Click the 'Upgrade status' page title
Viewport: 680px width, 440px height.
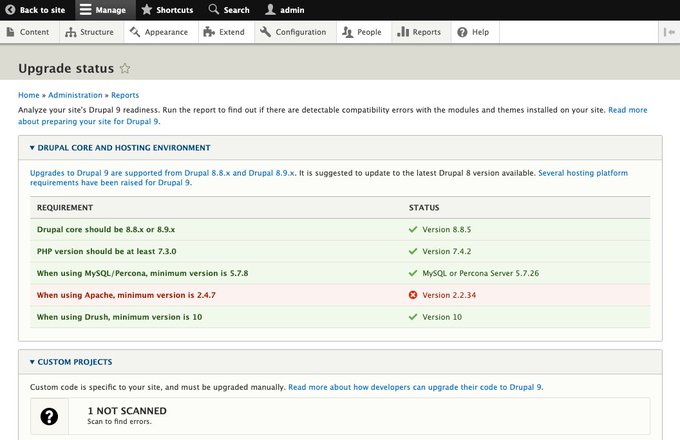[x=66, y=68]
